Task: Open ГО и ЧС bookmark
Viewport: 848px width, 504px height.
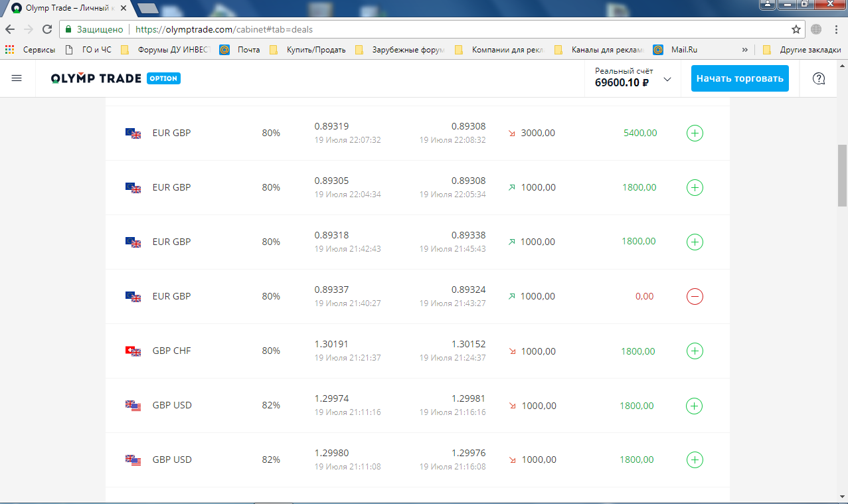Action: [88, 49]
